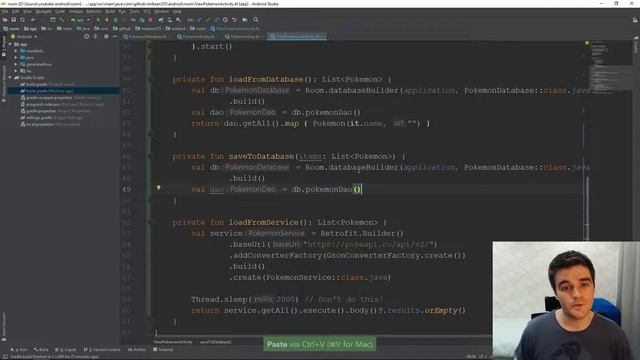
Task: Click the Build Variants side tab
Action: click(4, 327)
